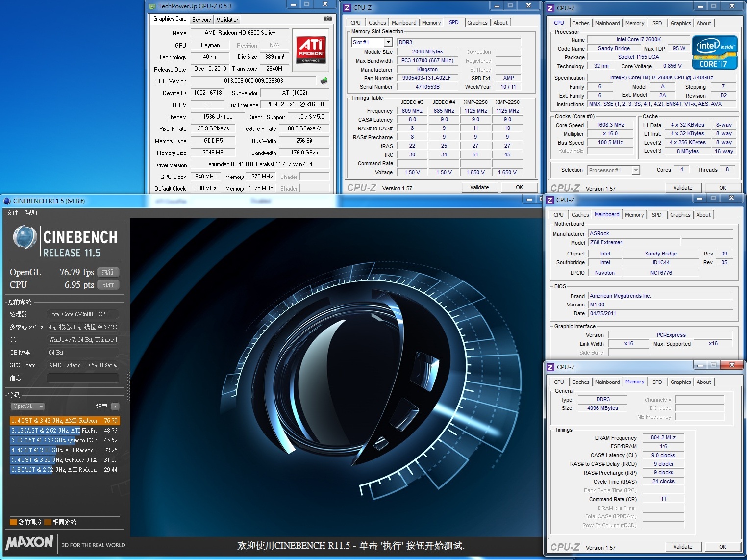
Task: Click GPU-Z title bar app icon
Action: [152, 6]
